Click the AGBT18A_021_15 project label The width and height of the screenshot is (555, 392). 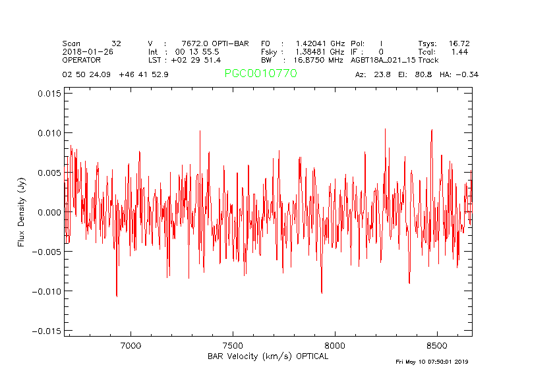click(x=383, y=60)
